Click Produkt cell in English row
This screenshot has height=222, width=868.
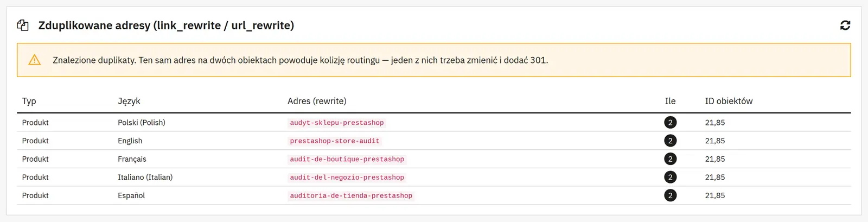[x=35, y=141]
